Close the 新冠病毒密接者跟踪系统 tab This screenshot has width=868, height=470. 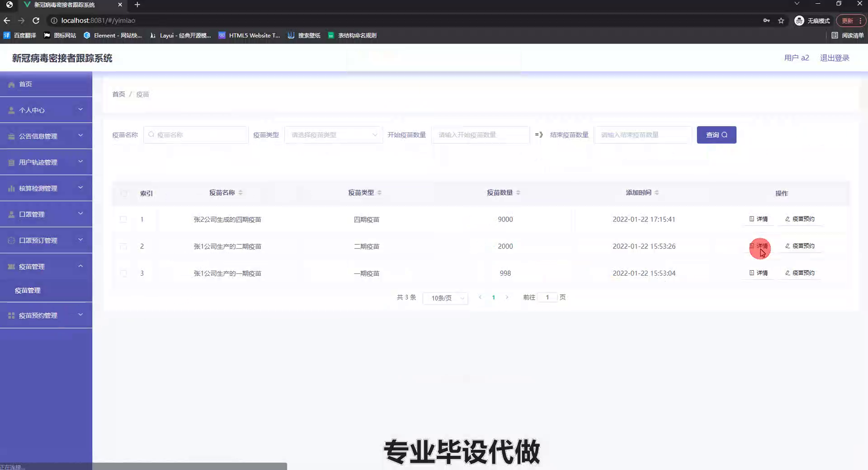click(x=120, y=5)
